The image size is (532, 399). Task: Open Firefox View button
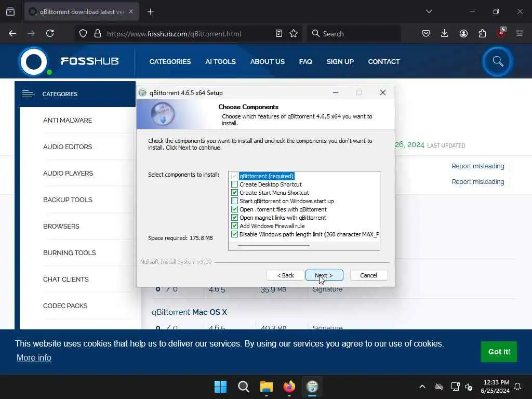click(10, 12)
